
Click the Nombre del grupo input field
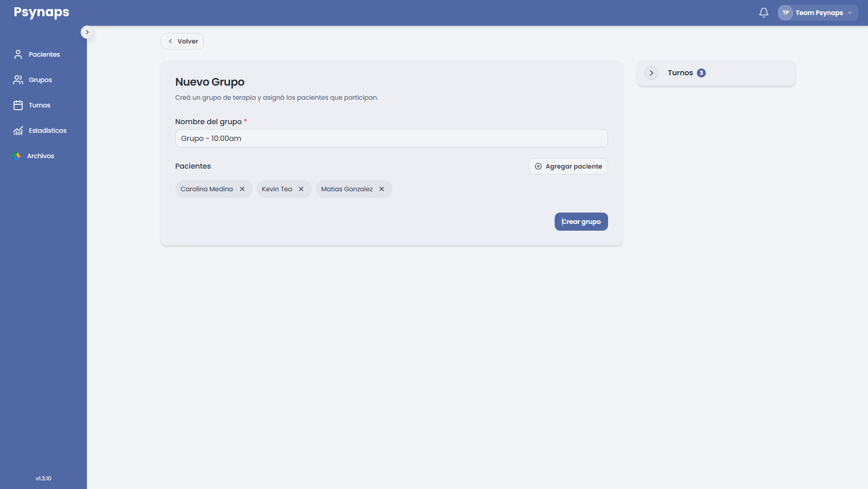pyautogui.click(x=391, y=138)
